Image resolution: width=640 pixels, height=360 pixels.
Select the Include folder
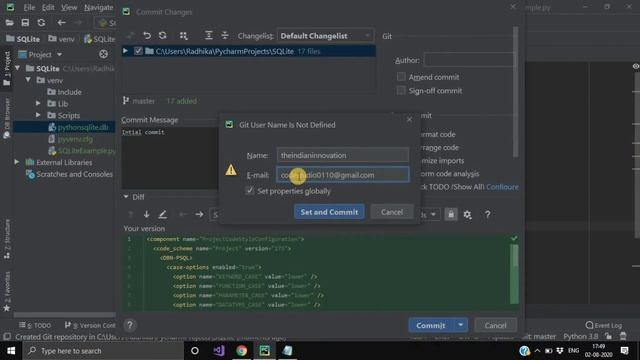point(64,92)
